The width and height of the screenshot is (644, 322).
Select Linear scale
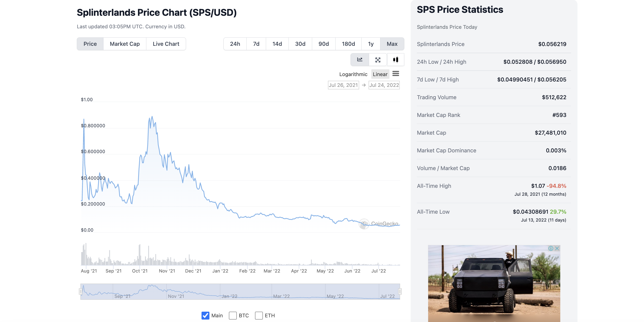[x=380, y=74]
